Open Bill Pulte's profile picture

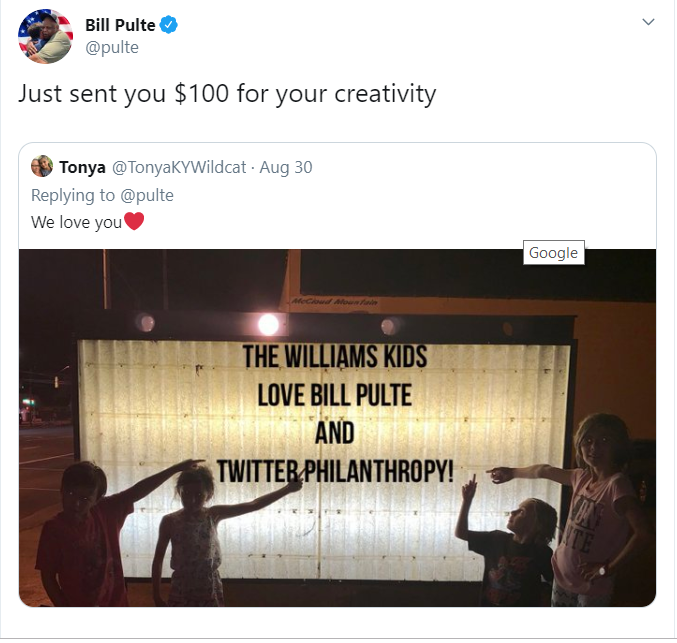coord(45,37)
